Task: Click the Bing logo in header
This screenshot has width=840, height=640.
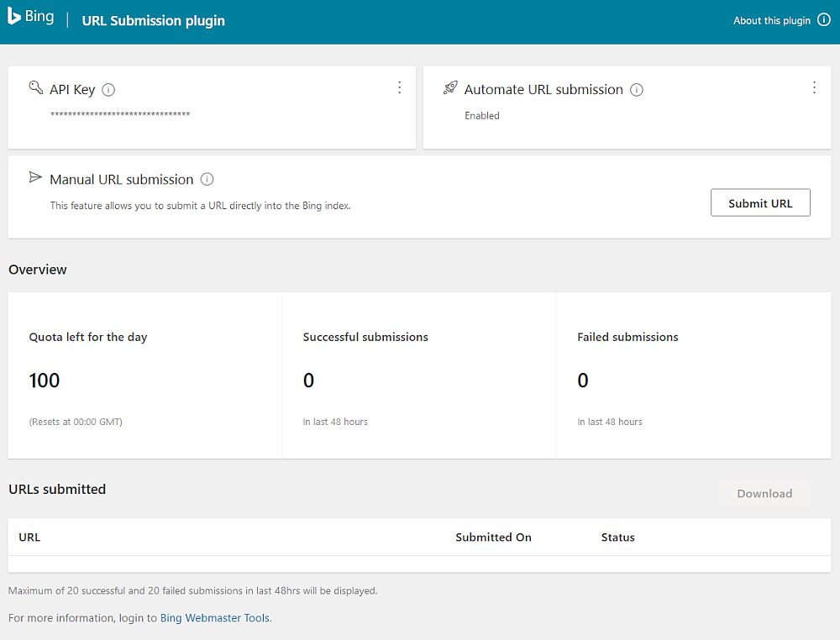Action: [30, 17]
